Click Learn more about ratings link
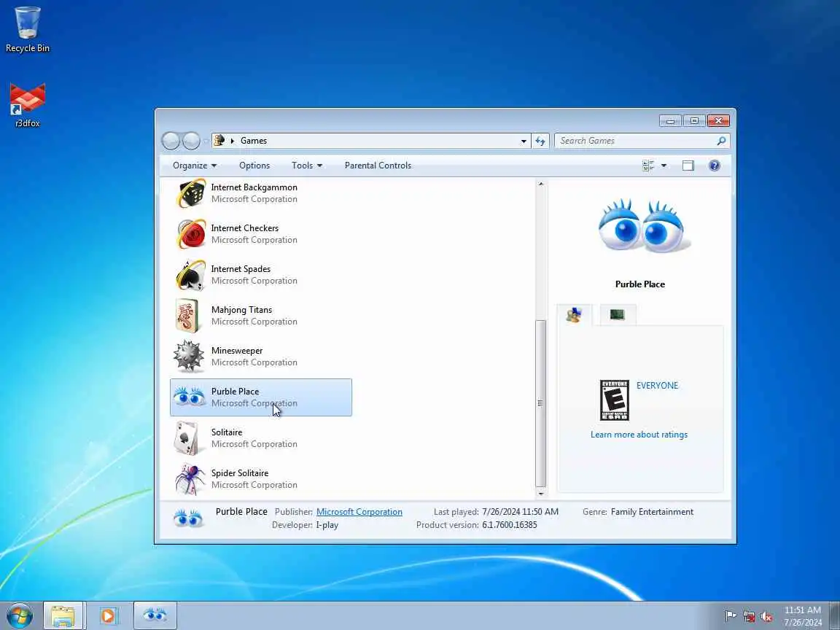This screenshot has height=630, width=840. [639, 435]
